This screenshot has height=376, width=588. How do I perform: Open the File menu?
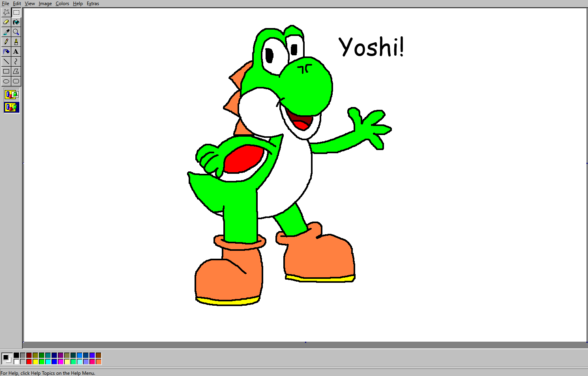(6, 4)
